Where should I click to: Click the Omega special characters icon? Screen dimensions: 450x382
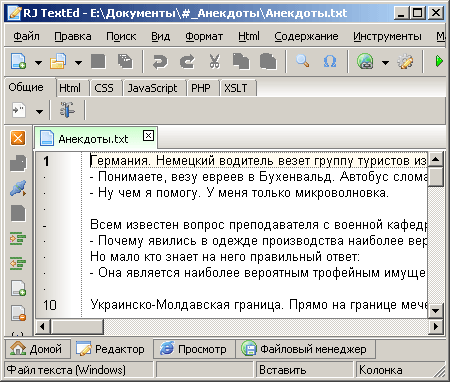tap(330, 62)
